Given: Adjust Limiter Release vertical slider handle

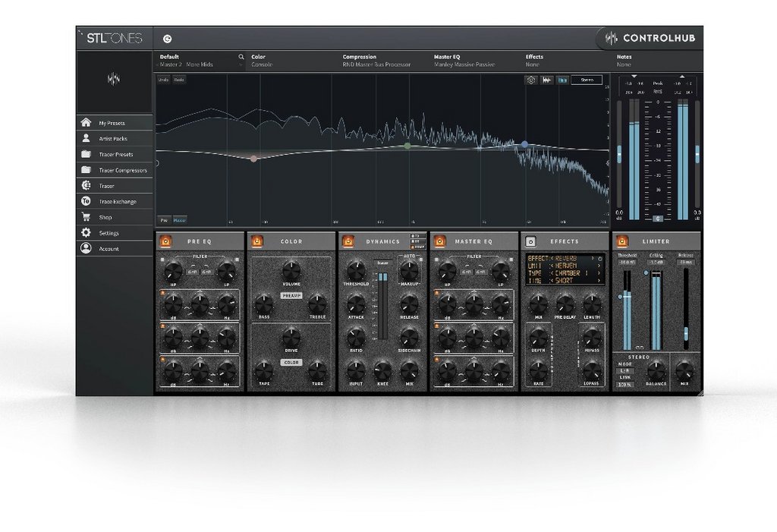Looking at the screenshot, I should pyautogui.click(x=686, y=332).
